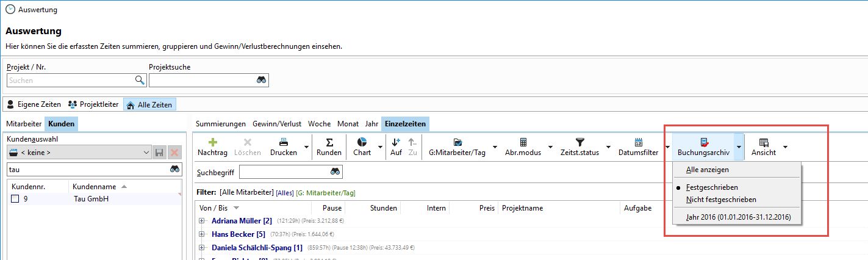Choose Festgeschrieben in the Buchungsarchiv menu
The height and width of the screenshot is (260, 868).
pyautogui.click(x=711, y=187)
